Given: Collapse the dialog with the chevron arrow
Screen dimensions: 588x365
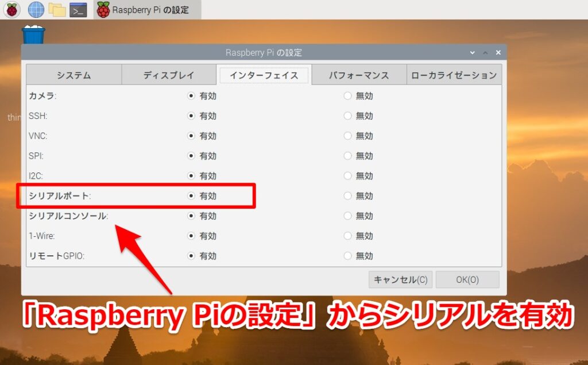Looking at the screenshot, I should pos(471,52).
